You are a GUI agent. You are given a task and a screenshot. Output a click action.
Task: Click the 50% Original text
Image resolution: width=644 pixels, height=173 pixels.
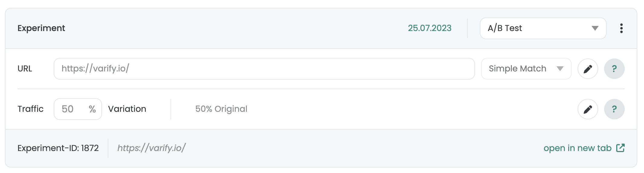(221, 109)
